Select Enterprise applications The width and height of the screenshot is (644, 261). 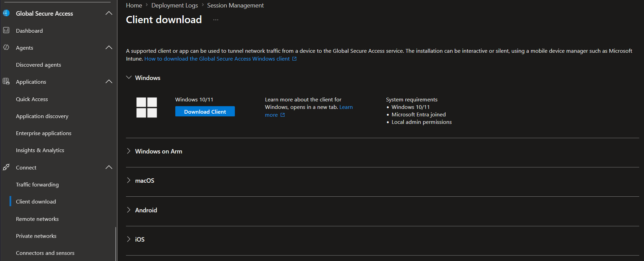pos(44,133)
